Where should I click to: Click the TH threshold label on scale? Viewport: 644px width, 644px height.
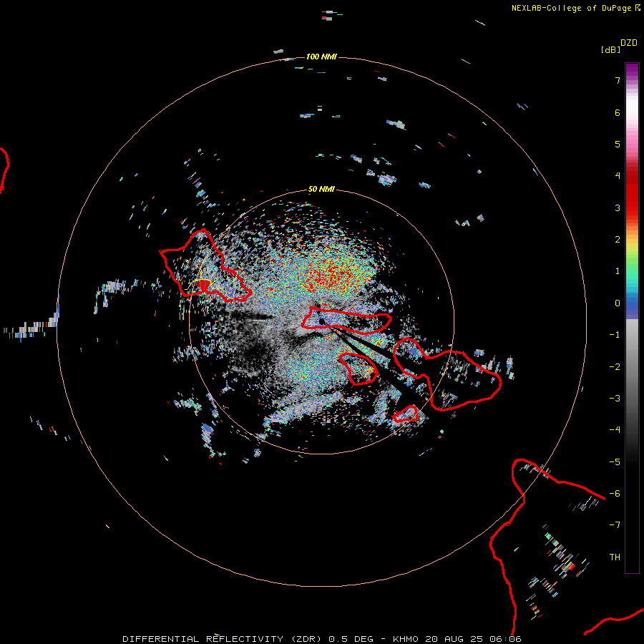615,557
